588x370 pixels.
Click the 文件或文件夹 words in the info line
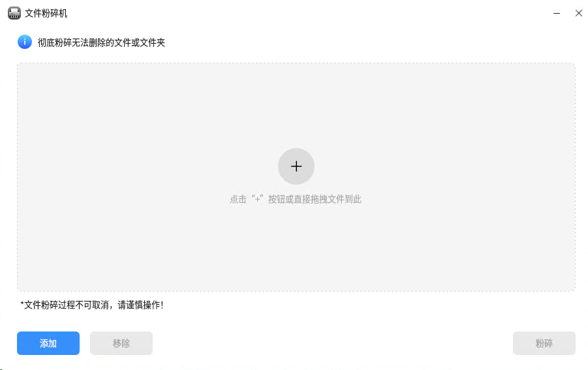(x=140, y=42)
